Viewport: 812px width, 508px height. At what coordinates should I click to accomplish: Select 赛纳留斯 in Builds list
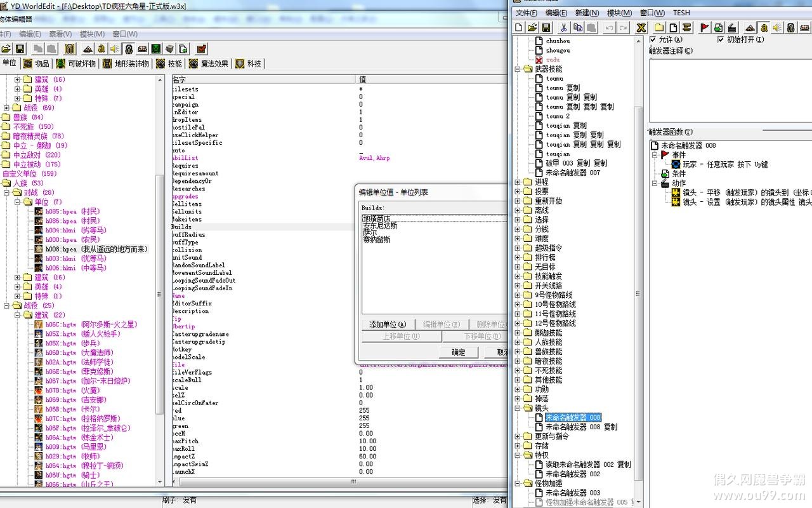[377, 240]
